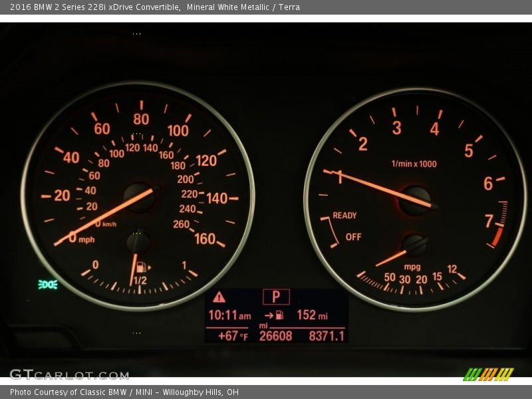Click the 0 mph label on speedometer
The height and width of the screenshot is (399, 532).
(x=81, y=237)
